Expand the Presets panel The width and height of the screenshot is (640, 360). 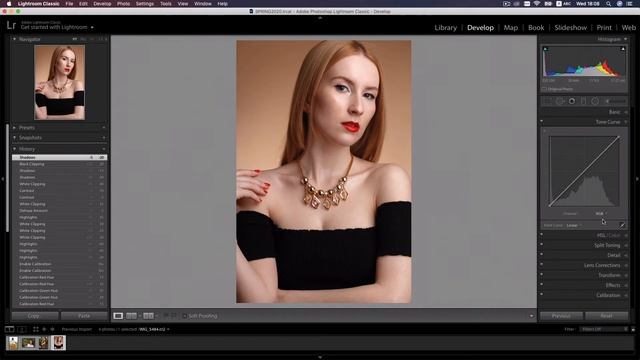14,128
